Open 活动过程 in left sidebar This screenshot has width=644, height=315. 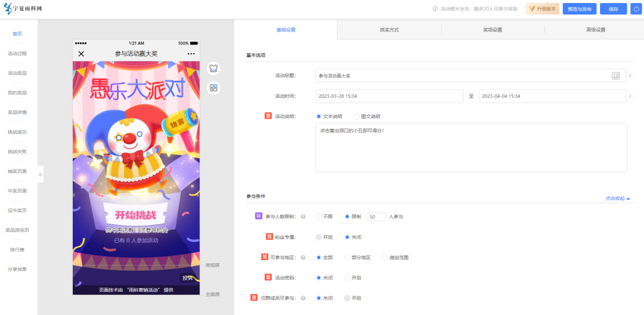coord(17,53)
